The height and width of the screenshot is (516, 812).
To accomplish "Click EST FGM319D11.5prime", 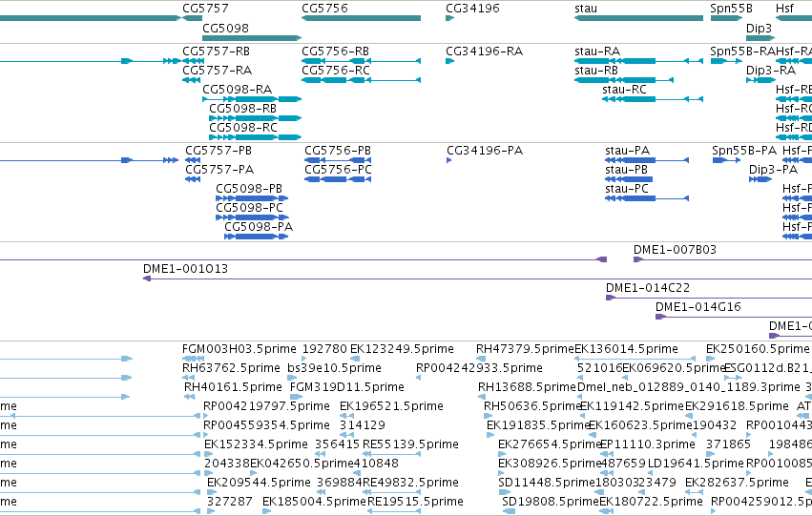I will tap(347, 387).
